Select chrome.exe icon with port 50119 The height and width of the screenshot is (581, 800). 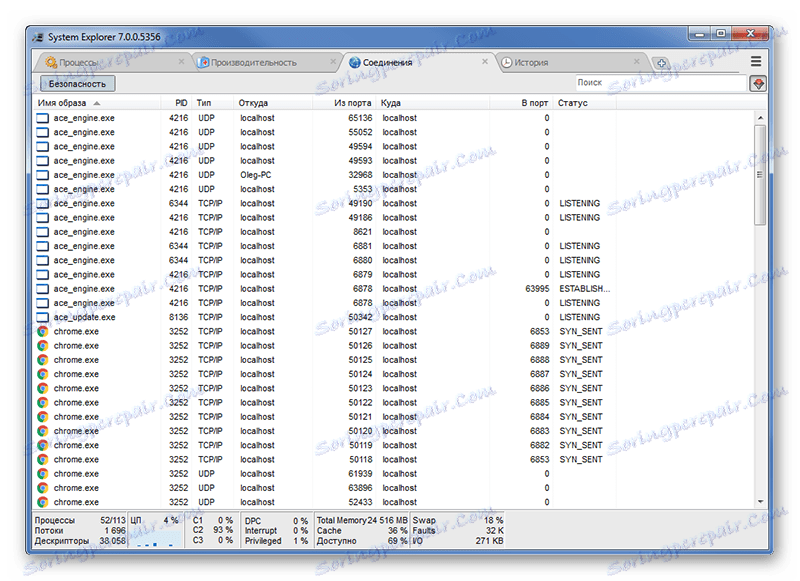pos(43,445)
